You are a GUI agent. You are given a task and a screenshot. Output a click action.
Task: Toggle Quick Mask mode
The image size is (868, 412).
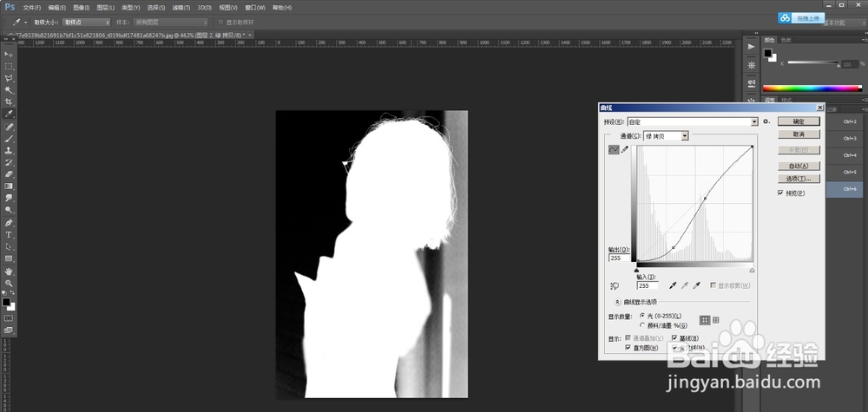click(x=9, y=318)
